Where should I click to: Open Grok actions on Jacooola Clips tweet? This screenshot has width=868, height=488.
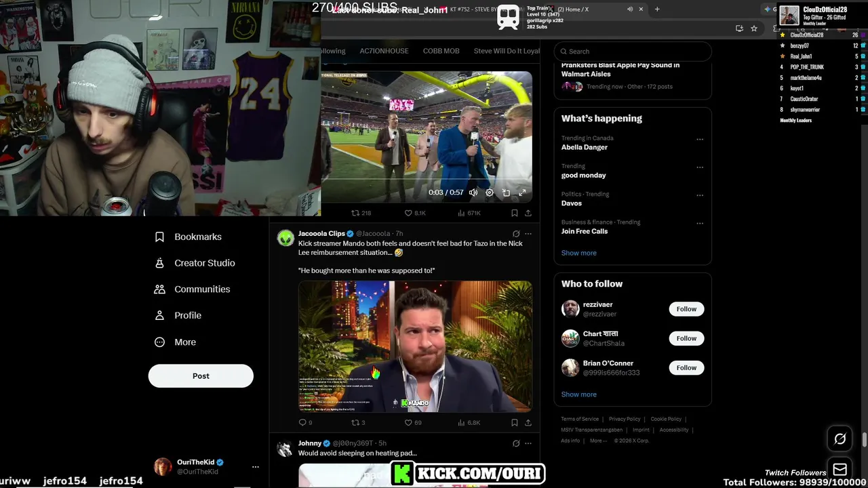[516, 234]
